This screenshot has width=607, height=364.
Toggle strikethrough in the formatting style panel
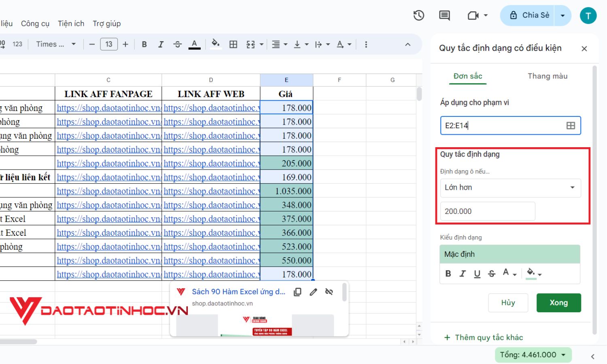[492, 273]
